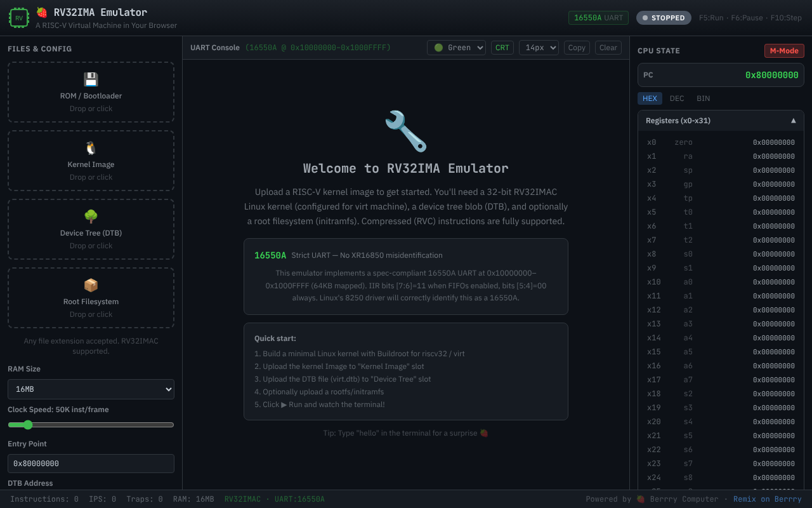
Task: Click the "CPU STATE" panel heading
Action: (658, 51)
